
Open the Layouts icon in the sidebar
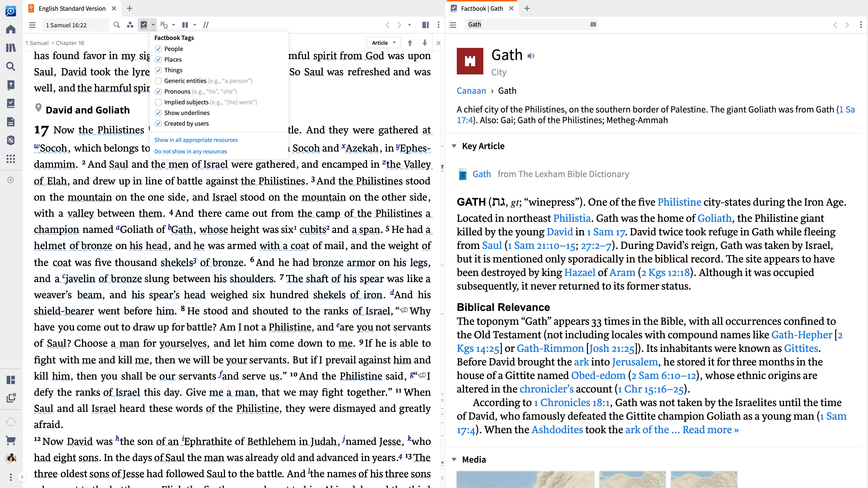point(11,380)
